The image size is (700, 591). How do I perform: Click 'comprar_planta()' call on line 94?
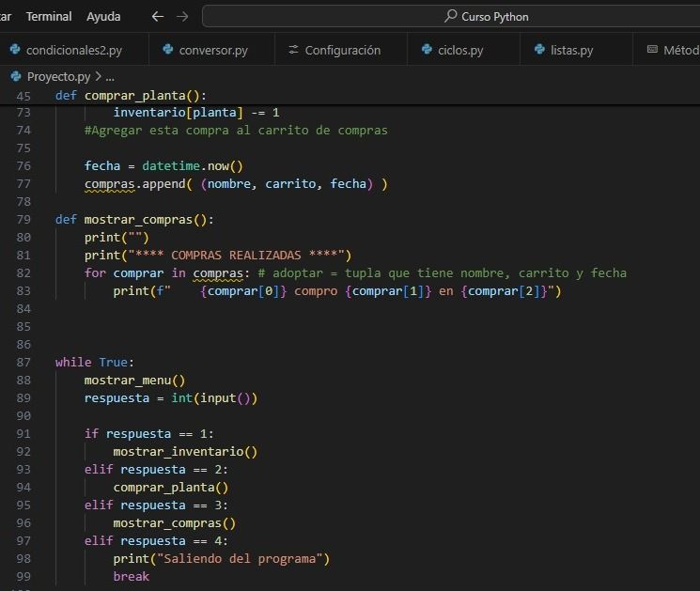coord(171,488)
